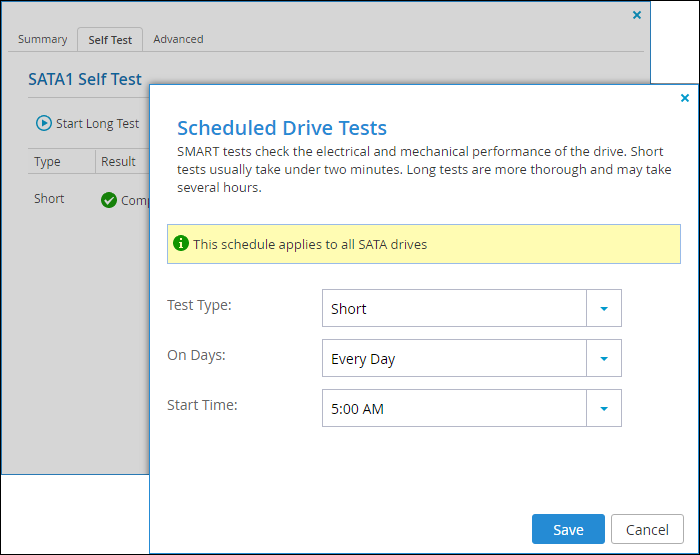The image size is (700, 555).
Task: Click the Start Long Test play icon
Action: (x=44, y=123)
